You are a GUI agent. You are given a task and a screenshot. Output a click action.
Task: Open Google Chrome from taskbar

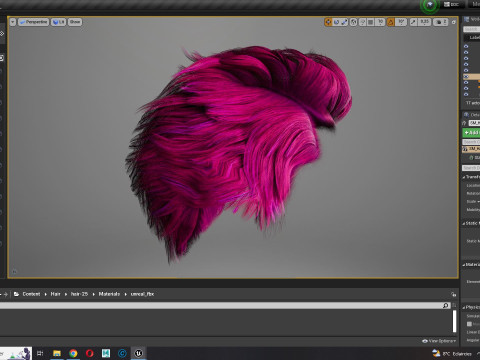pyautogui.click(x=73, y=353)
